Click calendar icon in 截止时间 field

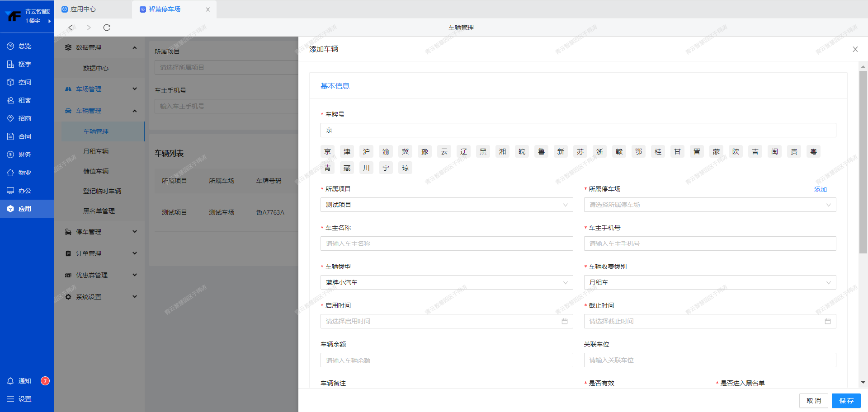click(827, 321)
